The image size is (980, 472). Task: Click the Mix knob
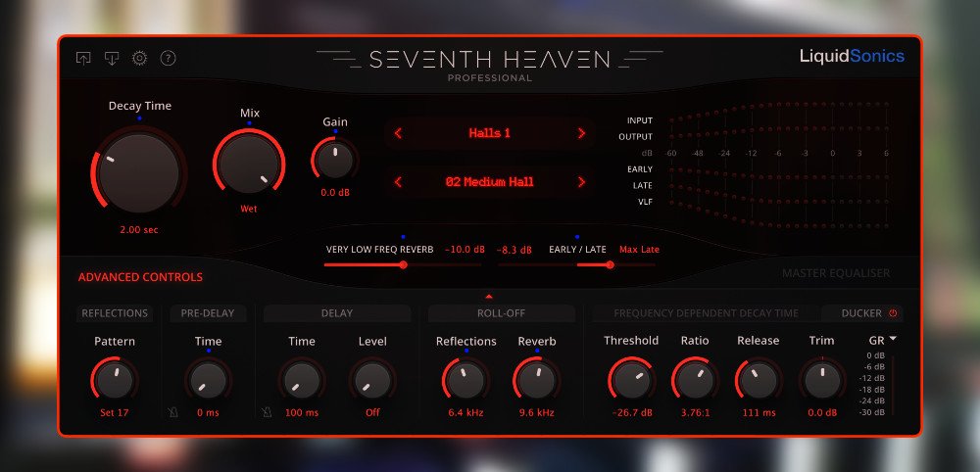pos(249,165)
